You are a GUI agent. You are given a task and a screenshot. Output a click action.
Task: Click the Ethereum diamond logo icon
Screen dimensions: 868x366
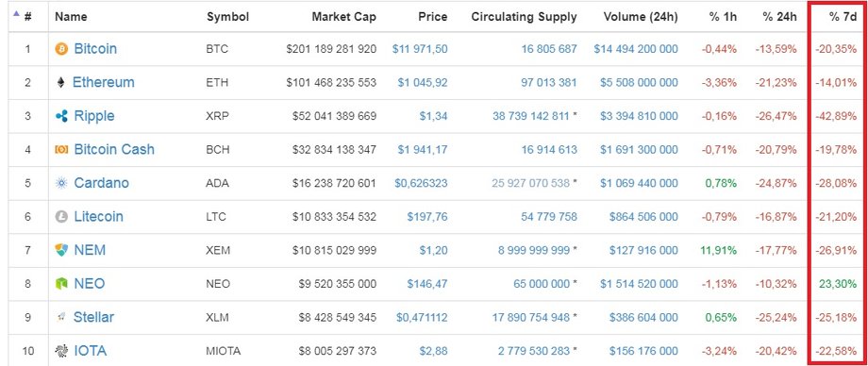coord(61,82)
